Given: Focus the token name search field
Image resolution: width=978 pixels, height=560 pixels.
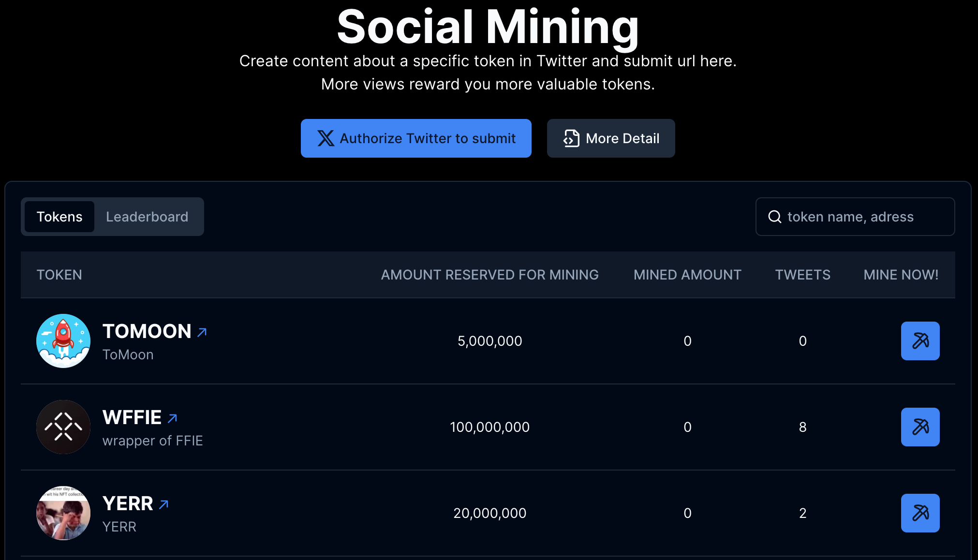Looking at the screenshot, I should 866,217.
